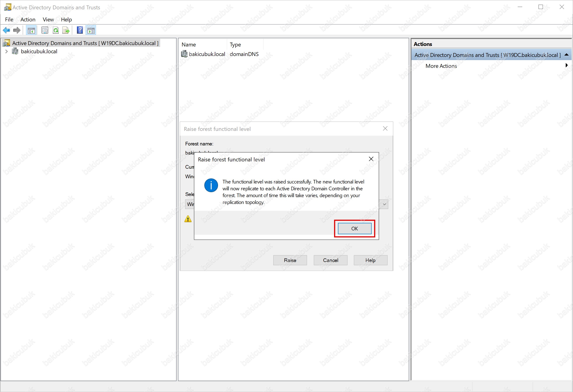The image size is (573, 392).
Task: Toggle Show/Hide Console Tree toolbar icon
Action: 31,30
